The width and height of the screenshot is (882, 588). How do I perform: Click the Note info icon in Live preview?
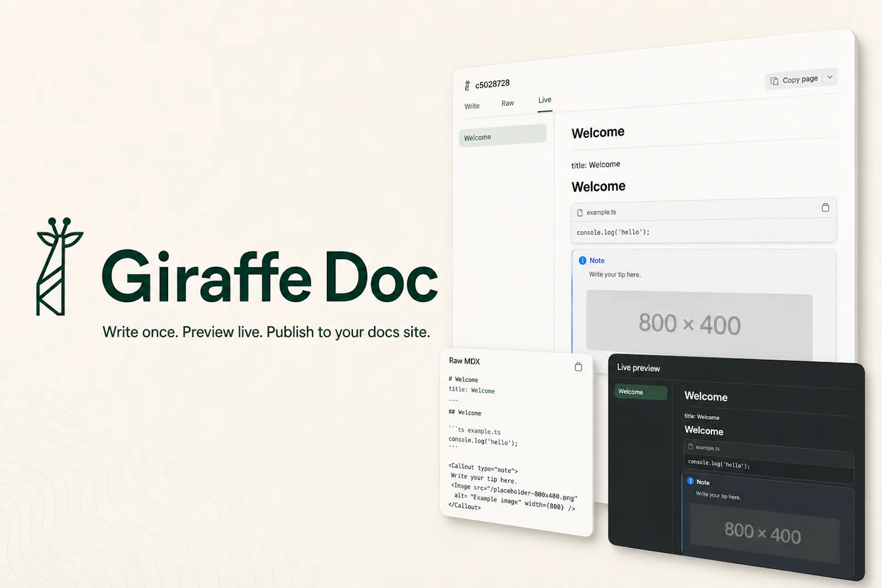(x=690, y=481)
